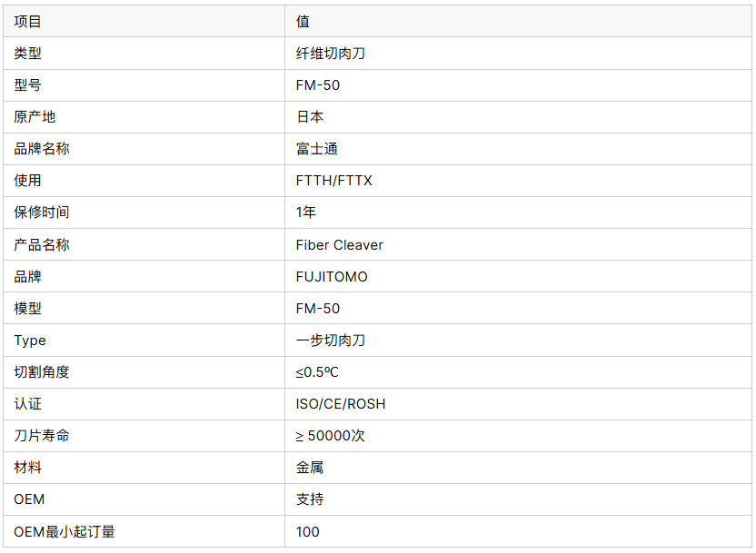Click the FTTH/FTTX usage value

click(333, 181)
